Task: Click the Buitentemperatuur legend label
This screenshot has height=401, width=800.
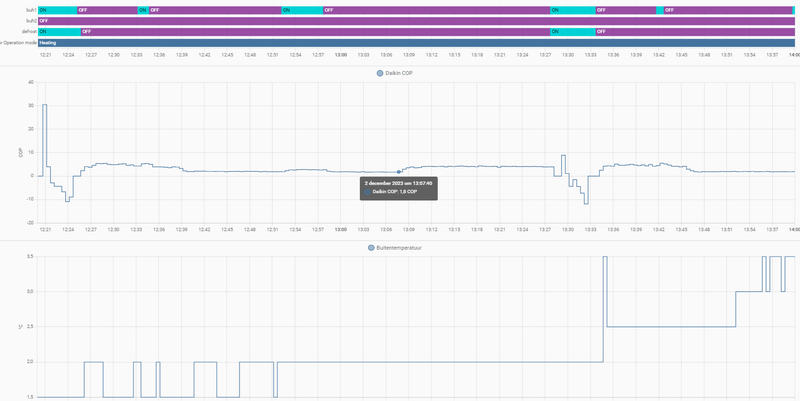Action: (x=399, y=248)
